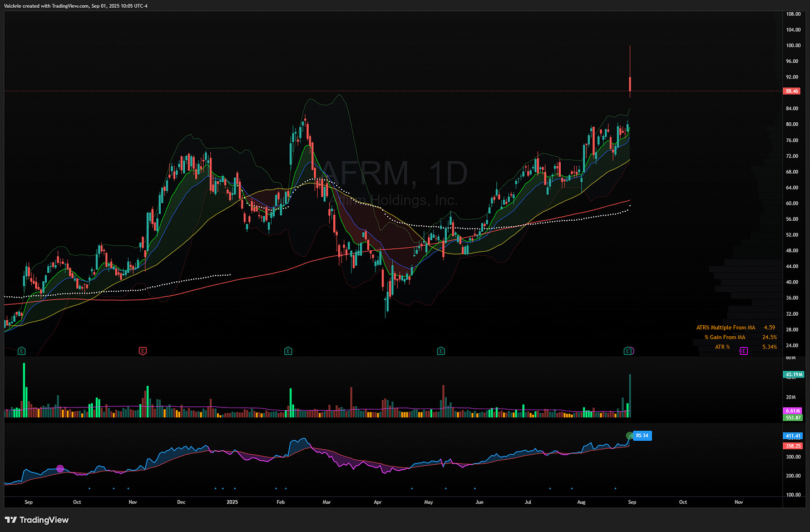Screen dimensions: 810x532
Task: Click the header 'Valckrie created with TradingView.com' text
Action: click(x=46, y=6)
